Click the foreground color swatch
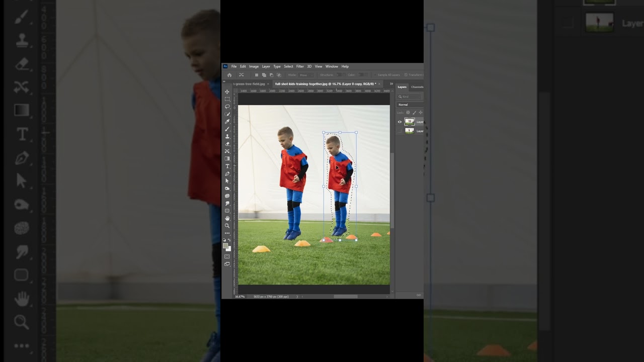The width and height of the screenshot is (644, 362). click(x=226, y=245)
